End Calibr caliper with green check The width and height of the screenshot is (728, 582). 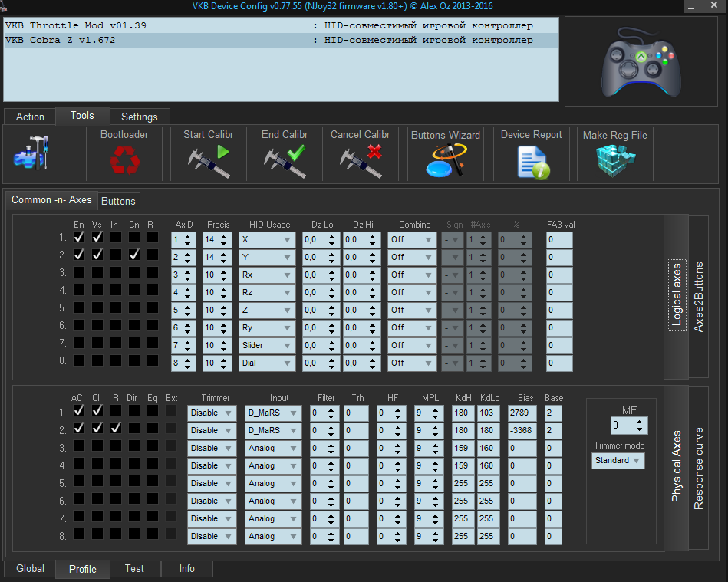pos(285,161)
